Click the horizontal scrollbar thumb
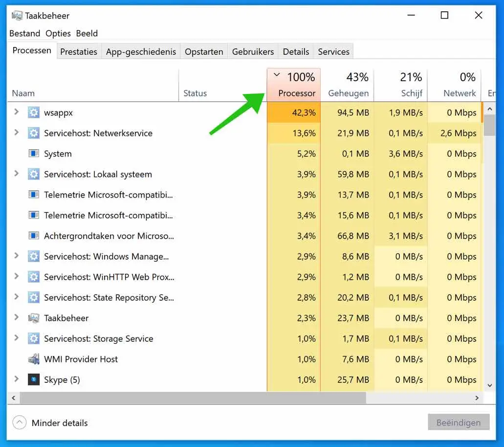This screenshot has height=447, width=504. coord(193,398)
